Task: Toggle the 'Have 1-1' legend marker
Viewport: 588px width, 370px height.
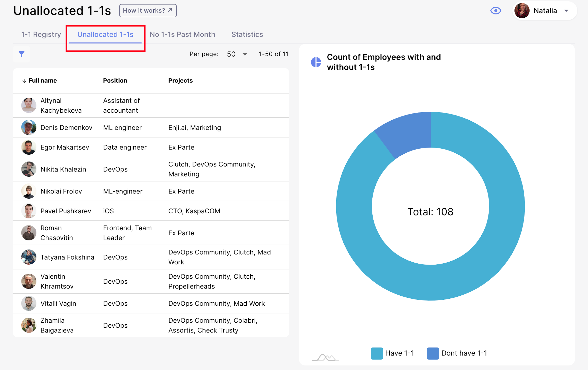Action: 377,353
